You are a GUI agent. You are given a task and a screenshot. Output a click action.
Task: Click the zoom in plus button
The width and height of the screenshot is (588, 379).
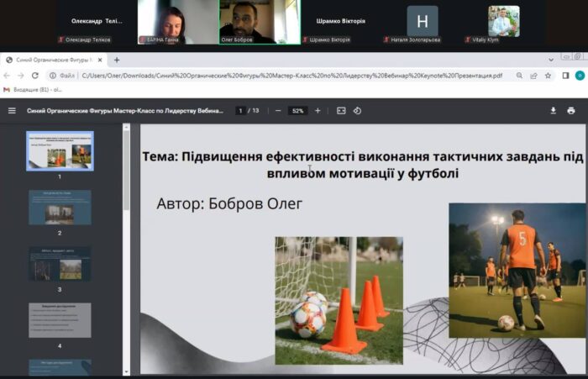point(318,110)
